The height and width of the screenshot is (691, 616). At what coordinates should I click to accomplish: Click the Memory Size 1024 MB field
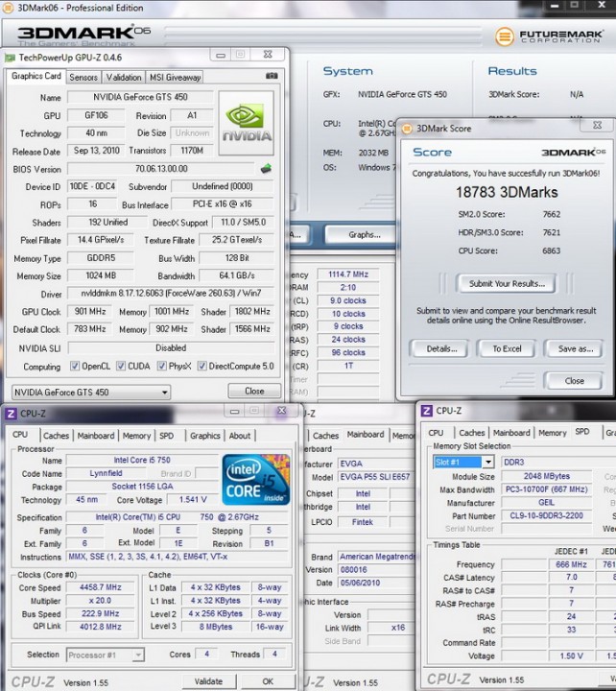click(101, 275)
